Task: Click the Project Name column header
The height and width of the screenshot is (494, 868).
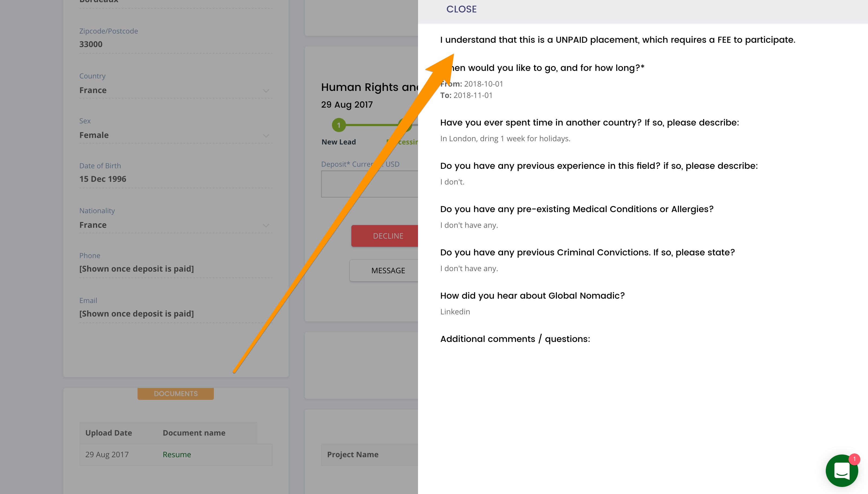Action: (352, 454)
